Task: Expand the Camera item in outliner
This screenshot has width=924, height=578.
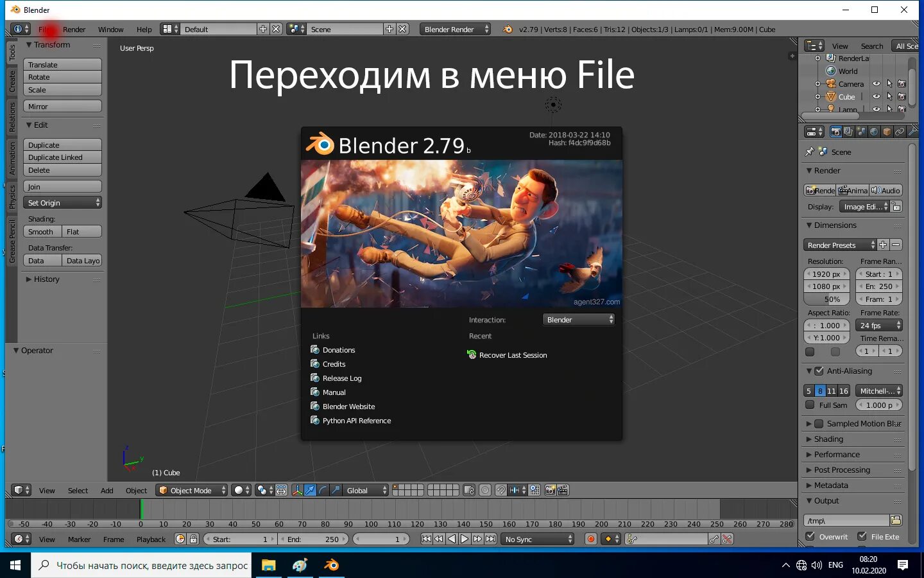Action: coord(818,84)
